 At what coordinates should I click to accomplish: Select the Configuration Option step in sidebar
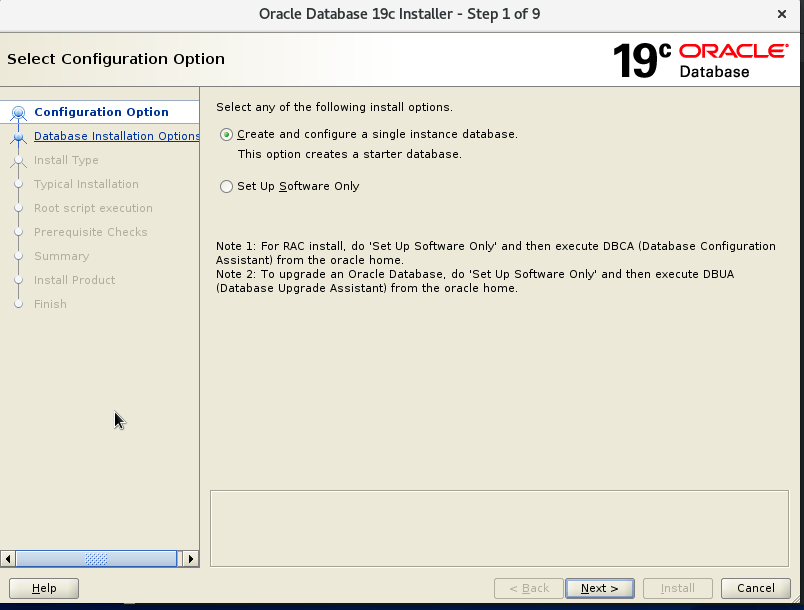pos(101,112)
